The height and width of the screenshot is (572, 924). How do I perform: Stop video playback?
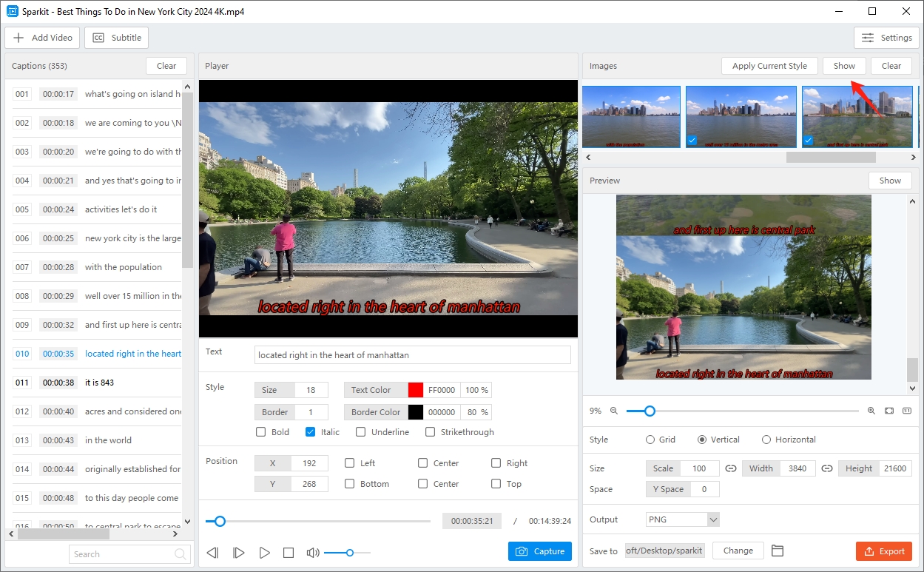[289, 553]
